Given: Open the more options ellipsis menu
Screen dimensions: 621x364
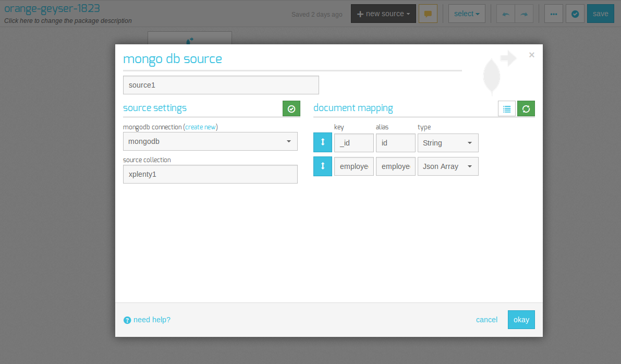Looking at the screenshot, I should [x=553, y=13].
